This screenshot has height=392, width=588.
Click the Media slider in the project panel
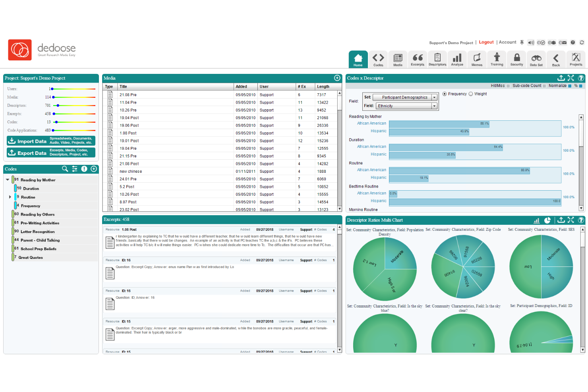pos(74,97)
